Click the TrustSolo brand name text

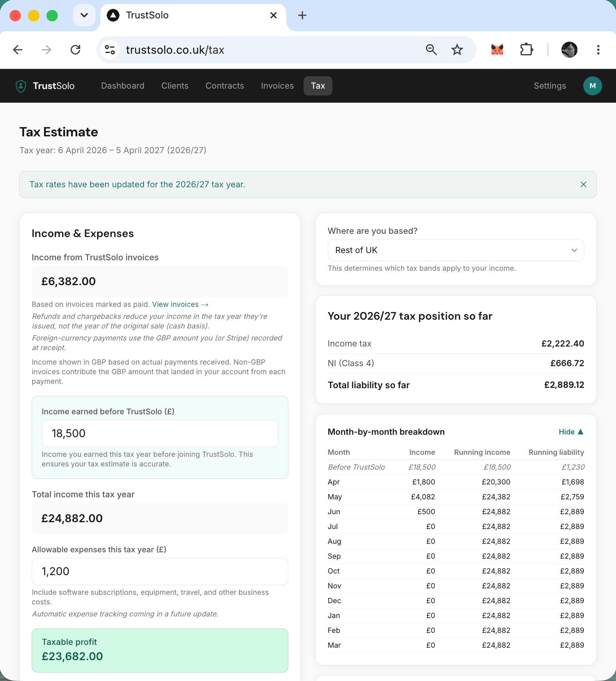click(x=54, y=86)
